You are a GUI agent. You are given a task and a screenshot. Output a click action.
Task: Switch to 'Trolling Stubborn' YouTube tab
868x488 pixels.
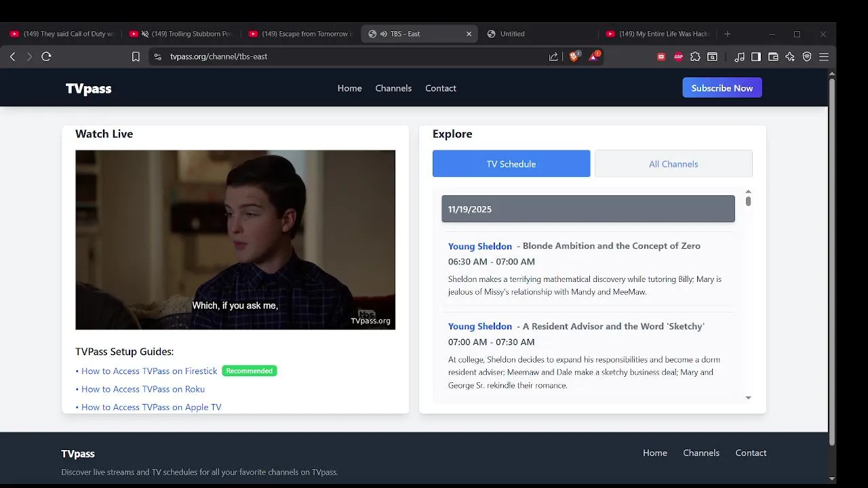tap(182, 34)
